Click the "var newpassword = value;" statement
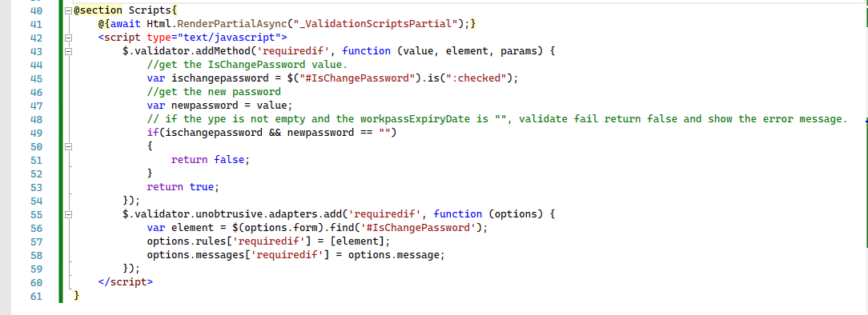The height and width of the screenshot is (315, 868). [219, 106]
